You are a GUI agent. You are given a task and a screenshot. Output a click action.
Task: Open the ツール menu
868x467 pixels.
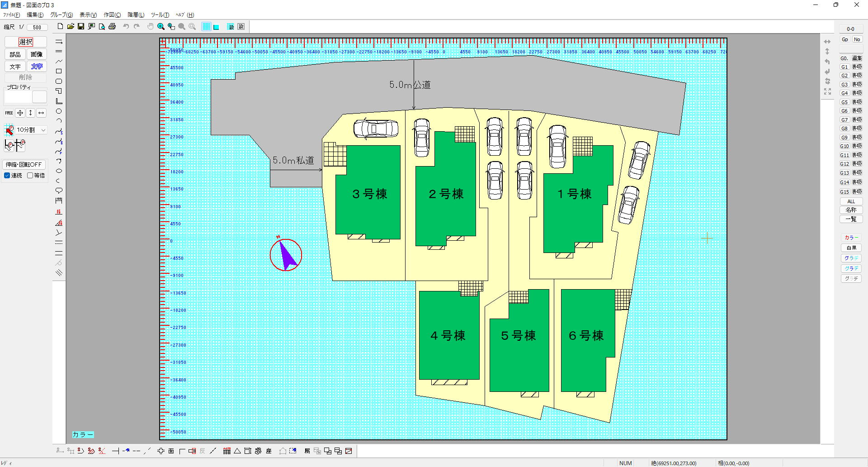pos(160,15)
